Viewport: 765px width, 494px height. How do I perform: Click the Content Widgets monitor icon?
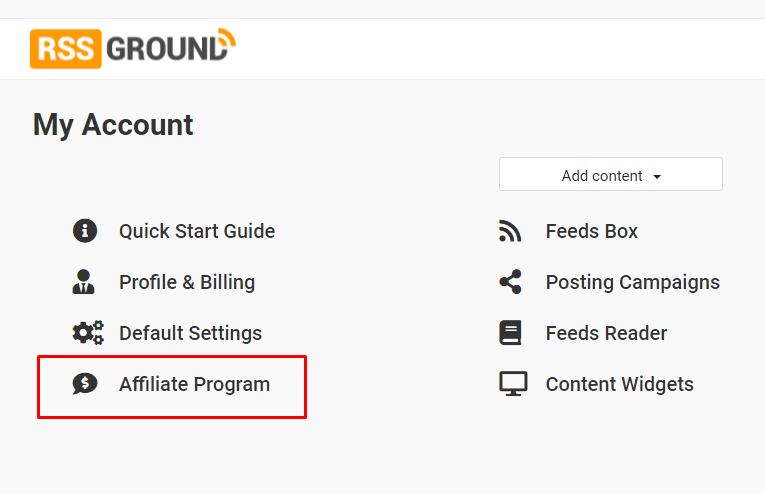point(513,384)
